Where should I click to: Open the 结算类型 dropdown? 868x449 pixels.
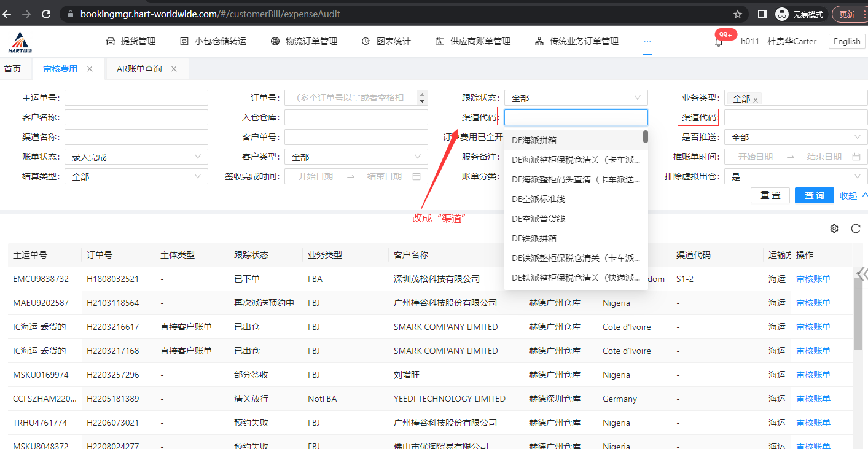coord(136,177)
